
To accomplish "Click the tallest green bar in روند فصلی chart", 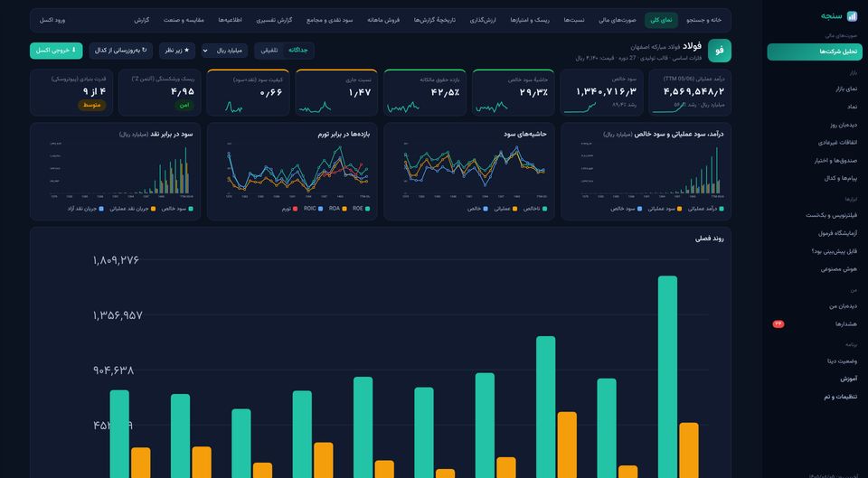I will (x=667, y=377).
